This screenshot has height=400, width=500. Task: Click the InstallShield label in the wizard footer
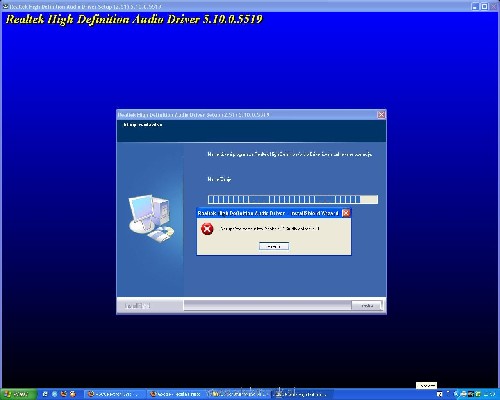[x=137, y=305]
